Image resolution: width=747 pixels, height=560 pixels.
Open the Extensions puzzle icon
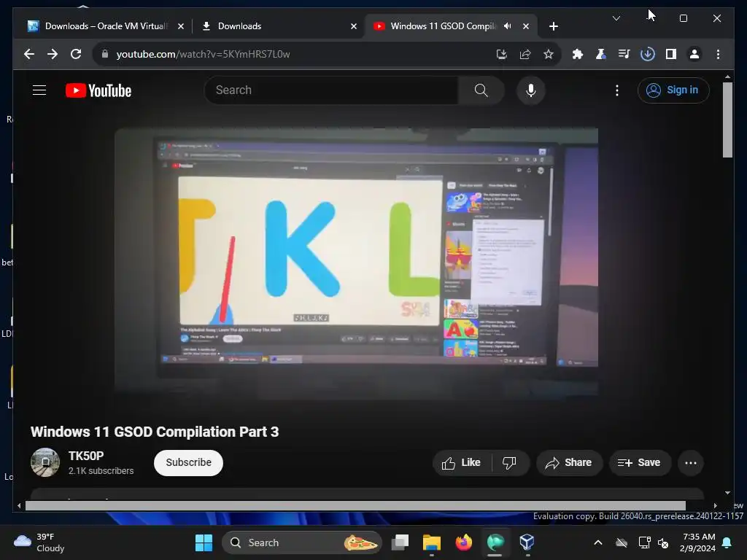click(578, 54)
